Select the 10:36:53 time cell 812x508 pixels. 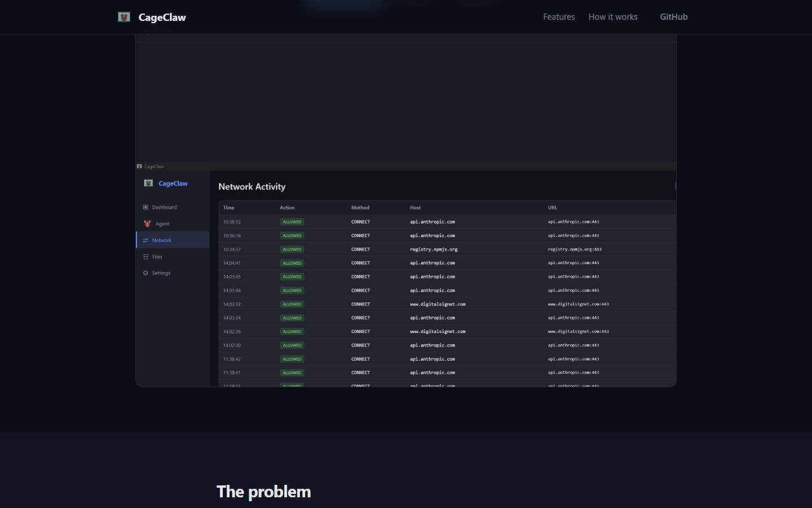tap(232, 222)
